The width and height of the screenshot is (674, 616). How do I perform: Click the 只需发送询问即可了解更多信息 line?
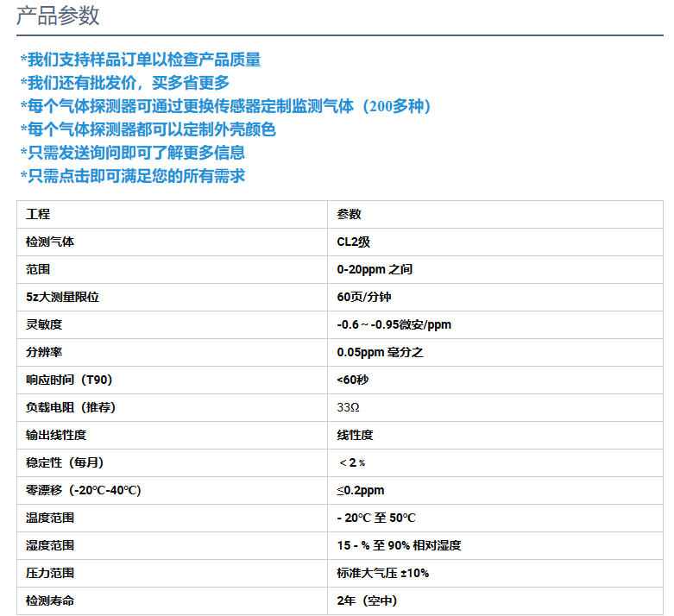[x=133, y=153]
